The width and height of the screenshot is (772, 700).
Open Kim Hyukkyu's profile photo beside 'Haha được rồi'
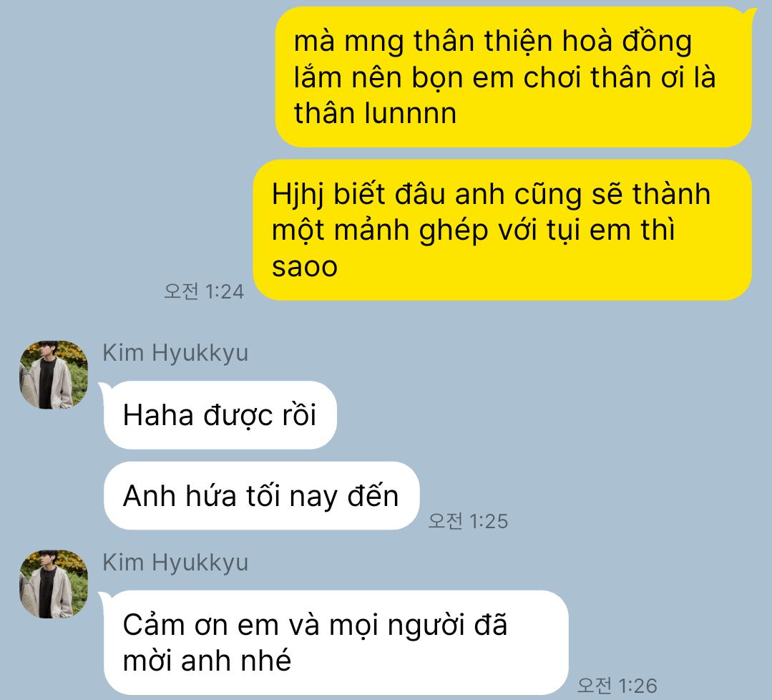coord(54,374)
